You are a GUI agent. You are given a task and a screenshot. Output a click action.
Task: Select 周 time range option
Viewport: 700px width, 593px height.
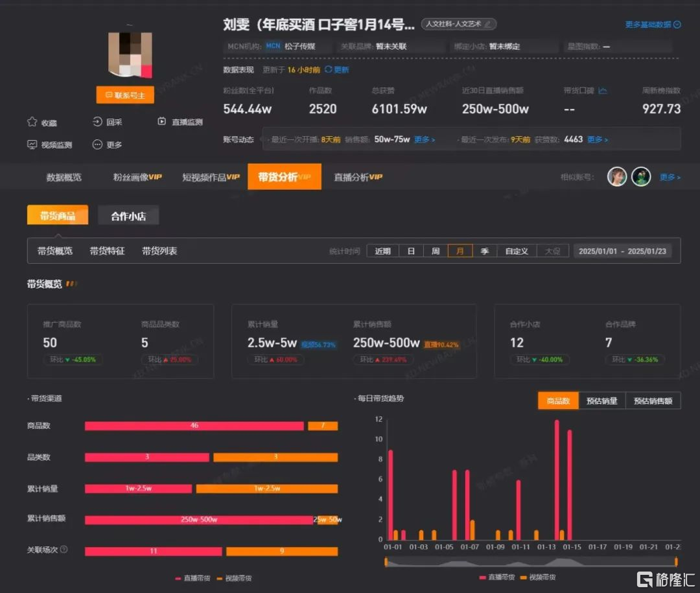click(436, 251)
